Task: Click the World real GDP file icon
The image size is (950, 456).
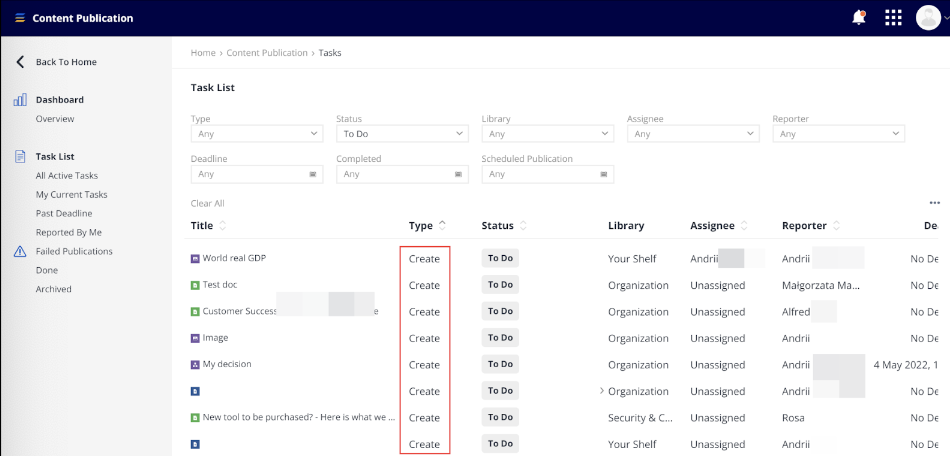Action: click(195, 259)
